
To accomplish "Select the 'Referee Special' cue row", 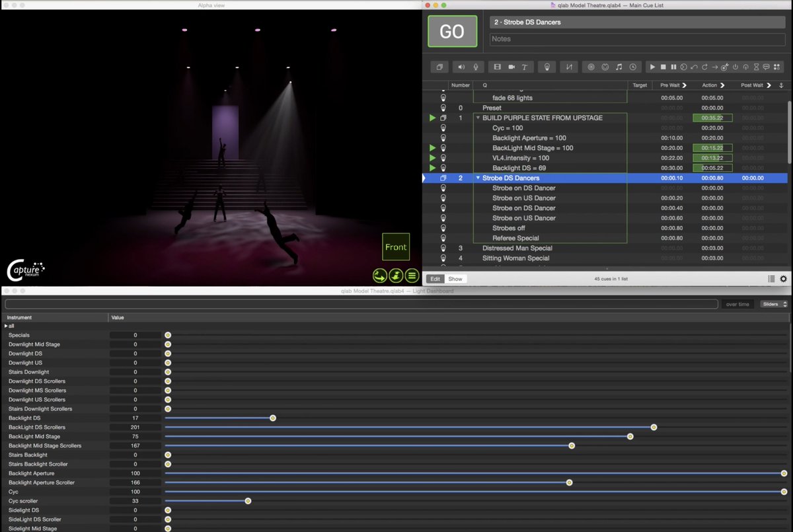I will click(x=605, y=238).
